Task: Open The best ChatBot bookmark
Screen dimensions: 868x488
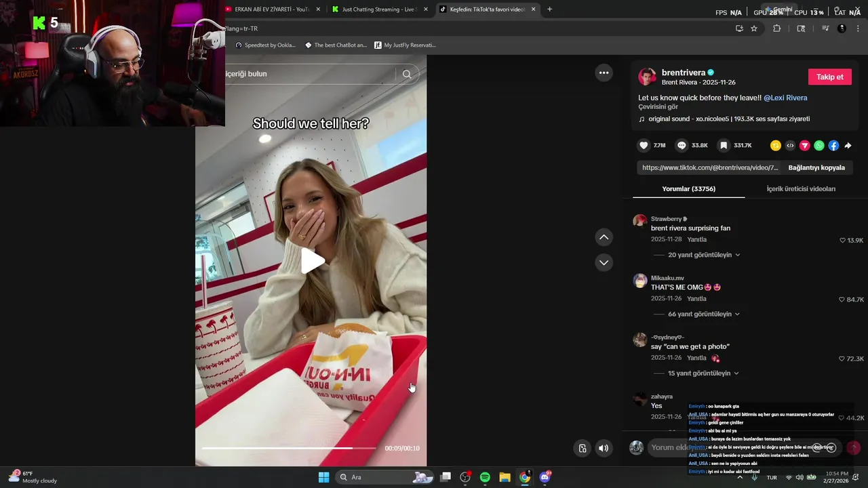Action: (336, 45)
